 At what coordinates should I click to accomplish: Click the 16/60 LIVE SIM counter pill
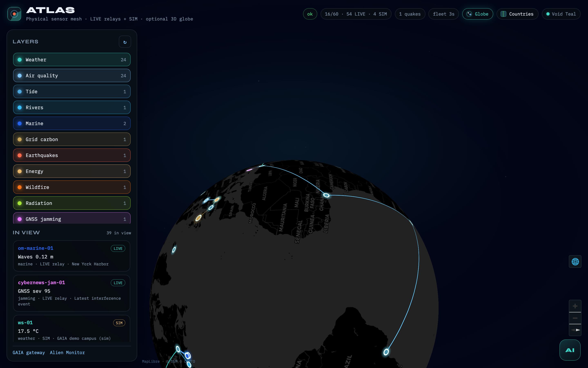coord(356,14)
